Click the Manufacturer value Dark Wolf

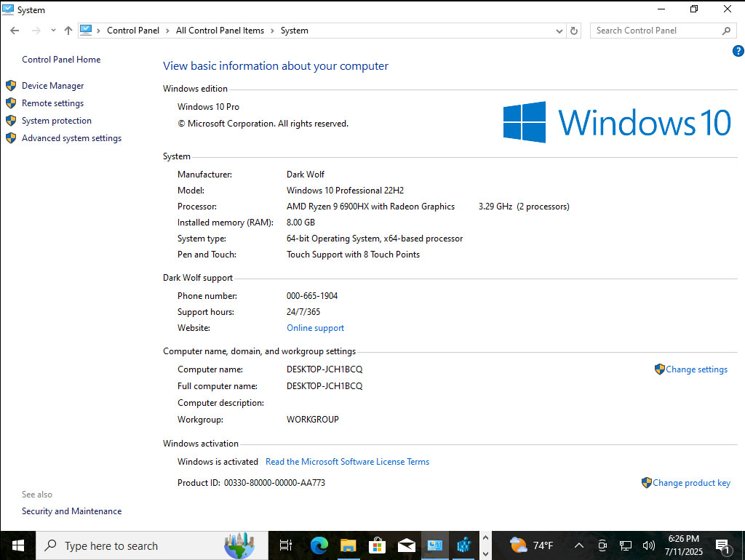click(x=306, y=175)
